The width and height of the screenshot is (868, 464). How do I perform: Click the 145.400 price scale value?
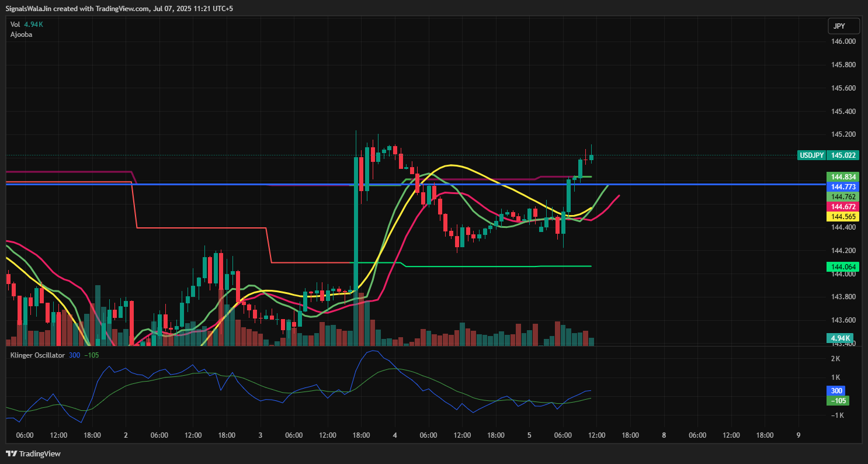pyautogui.click(x=843, y=111)
